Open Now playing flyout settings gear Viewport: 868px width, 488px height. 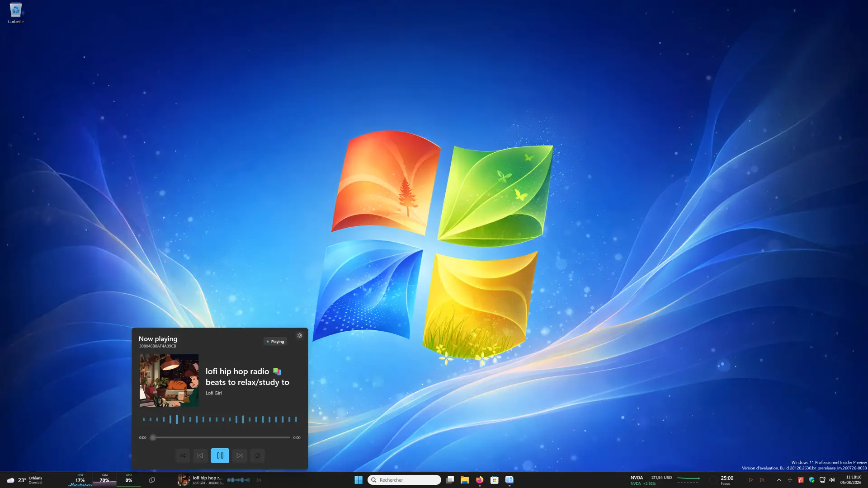(299, 336)
